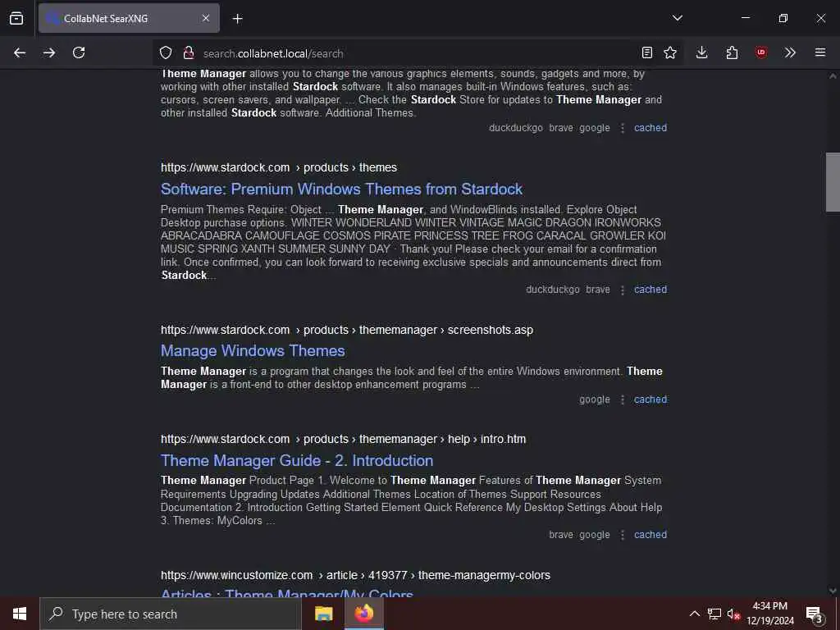Open options dots for Premium Windows Themes result
This screenshot has width=840, height=630.
[623, 290]
